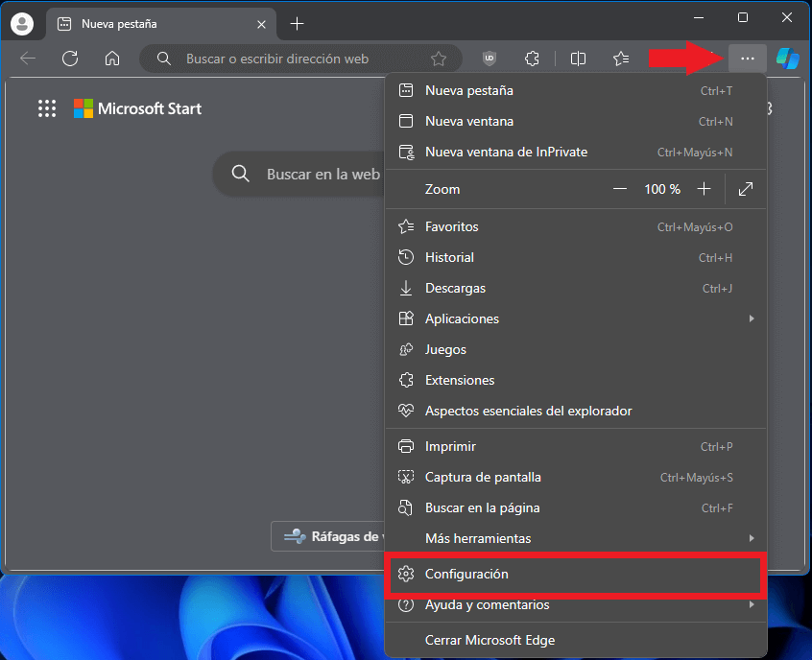Expand the Aplicaciones submenu
Image resolution: width=812 pixels, height=660 pixels.
tap(576, 318)
